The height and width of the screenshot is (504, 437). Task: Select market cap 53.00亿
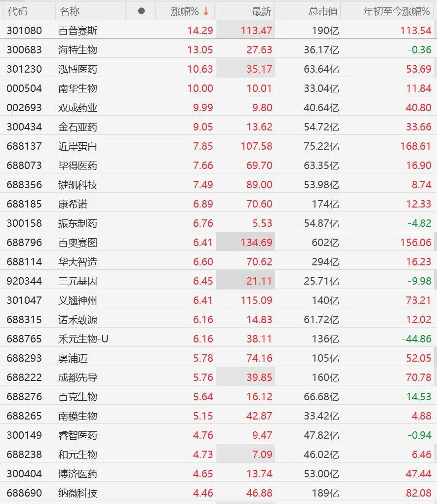click(321, 474)
